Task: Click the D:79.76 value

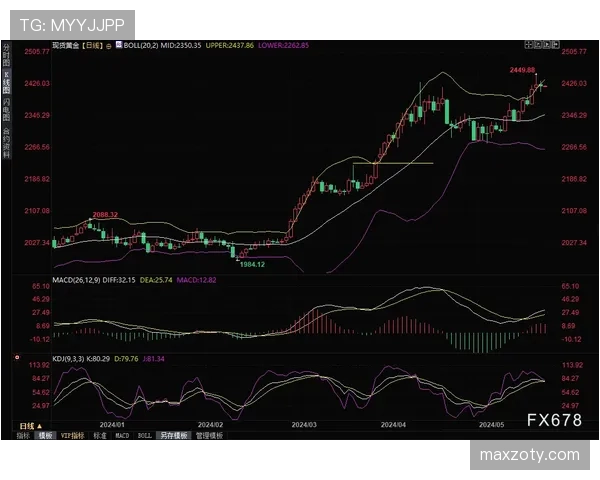Action: click(126, 359)
